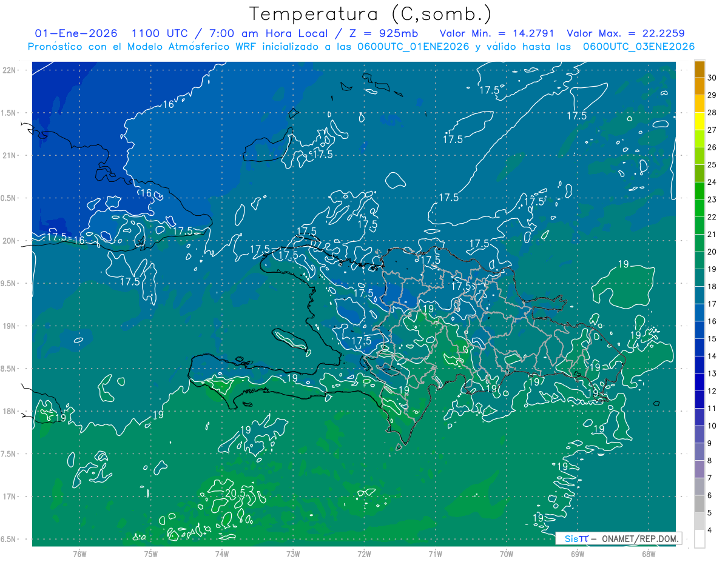
Task: Click the 'Valor Max. = 22.2259' readout
Action: coord(625,33)
